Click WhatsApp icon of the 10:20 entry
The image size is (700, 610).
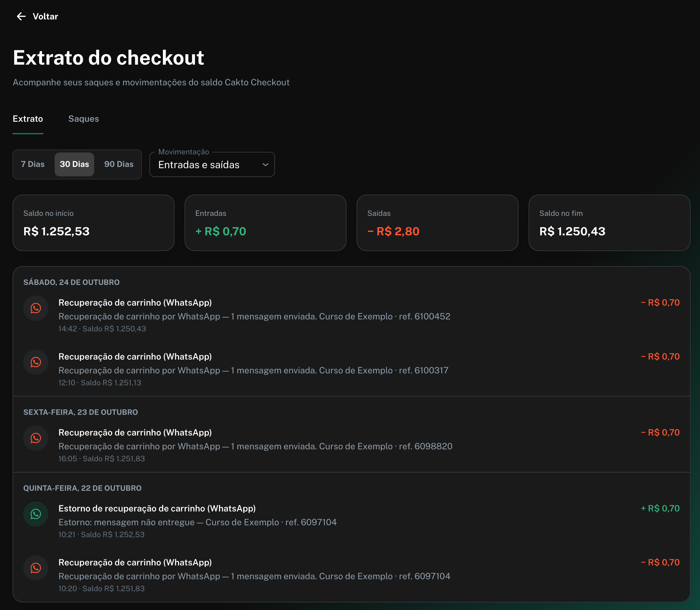pos(36,568)
